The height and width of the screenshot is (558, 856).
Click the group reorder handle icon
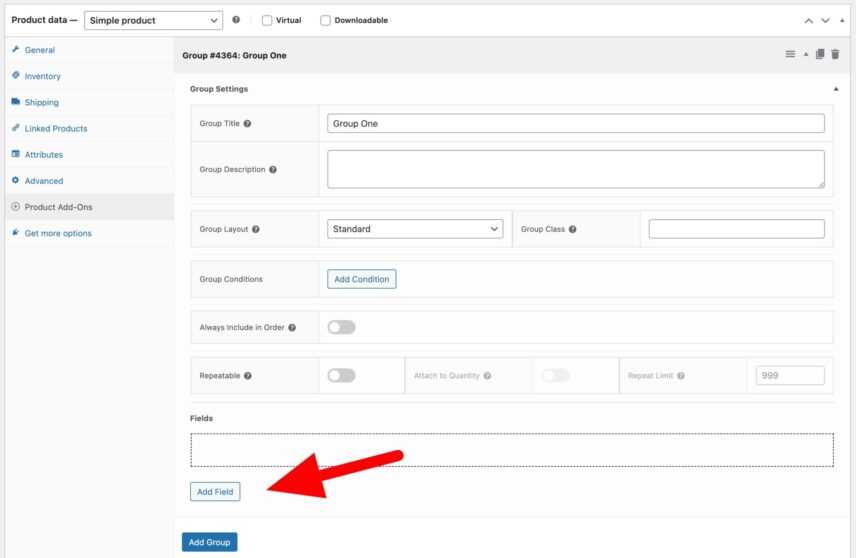(x=790, y=54)
